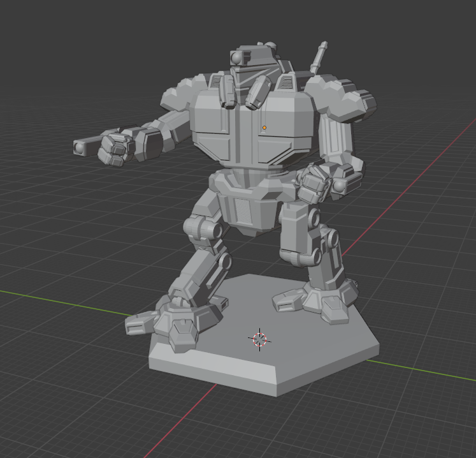Click the antenna on the mech's shoulder
Screen dimensions: 476x458
click(319, 57)
